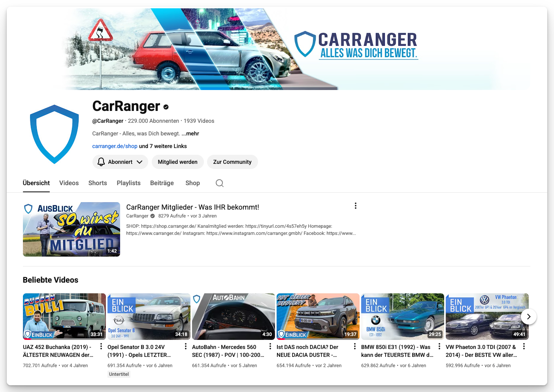Open the Beiträge tab
This screenshot has width=554, height=392.
[x=162, y=183]
